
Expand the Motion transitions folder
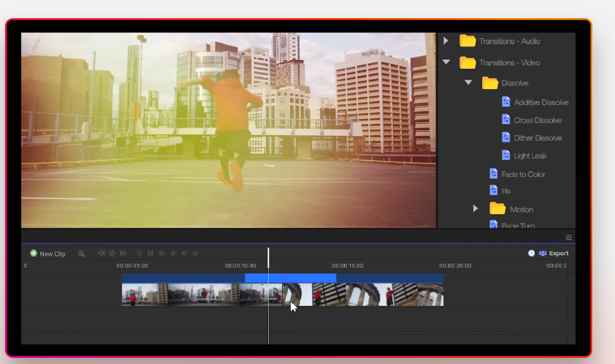pos(476,208)
